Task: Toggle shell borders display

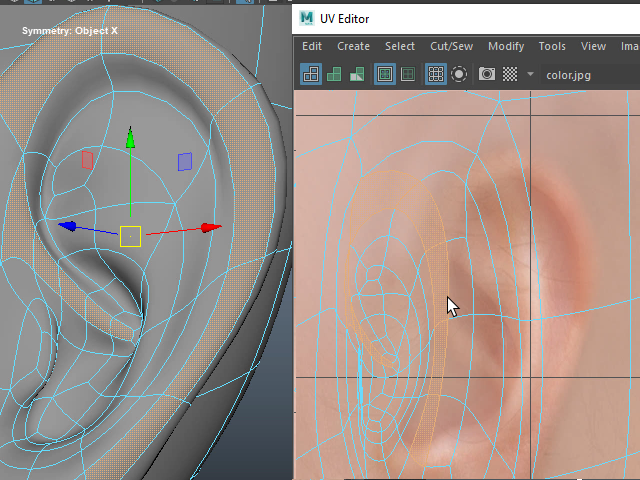Action: click(x=408, y=74)
